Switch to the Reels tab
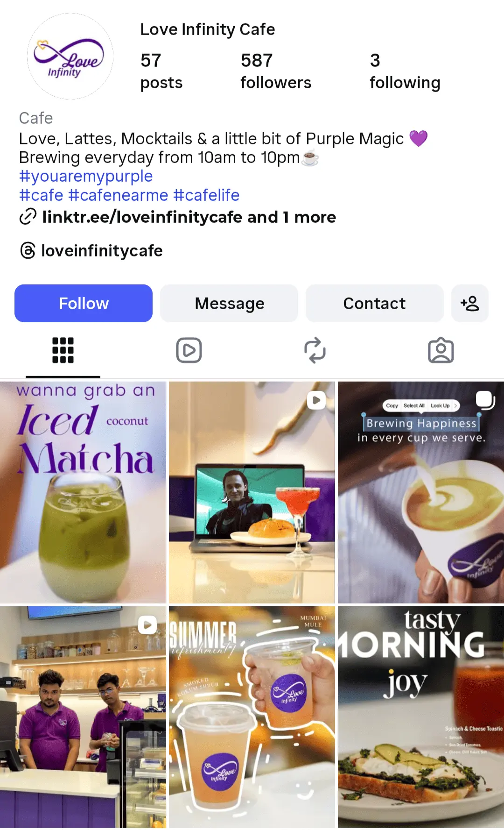Viewport: 504px width, 830px height. pos(189,350)
